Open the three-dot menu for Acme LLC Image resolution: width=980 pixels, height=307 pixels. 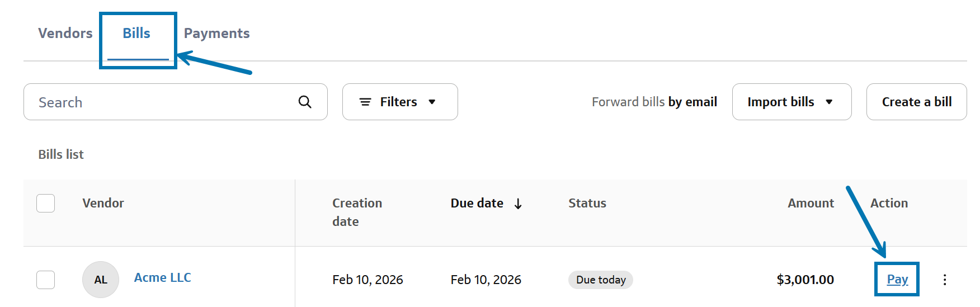[x=945, y=280]
